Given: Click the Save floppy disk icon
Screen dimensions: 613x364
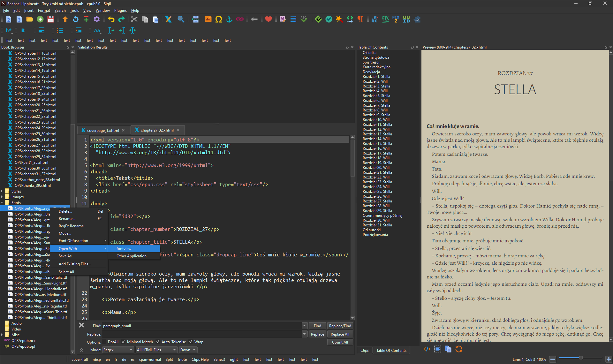Looking at the screenshot, I should point(51,19).
